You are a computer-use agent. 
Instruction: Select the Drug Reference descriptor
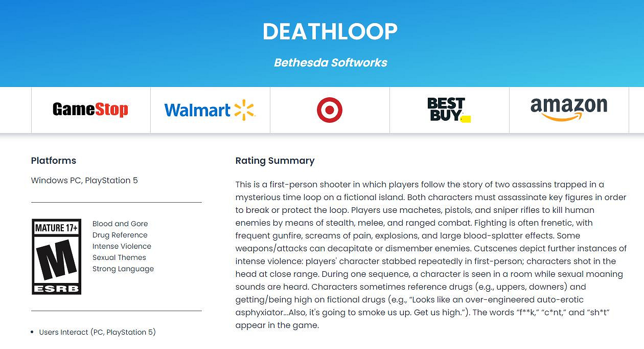click(120, 235)
